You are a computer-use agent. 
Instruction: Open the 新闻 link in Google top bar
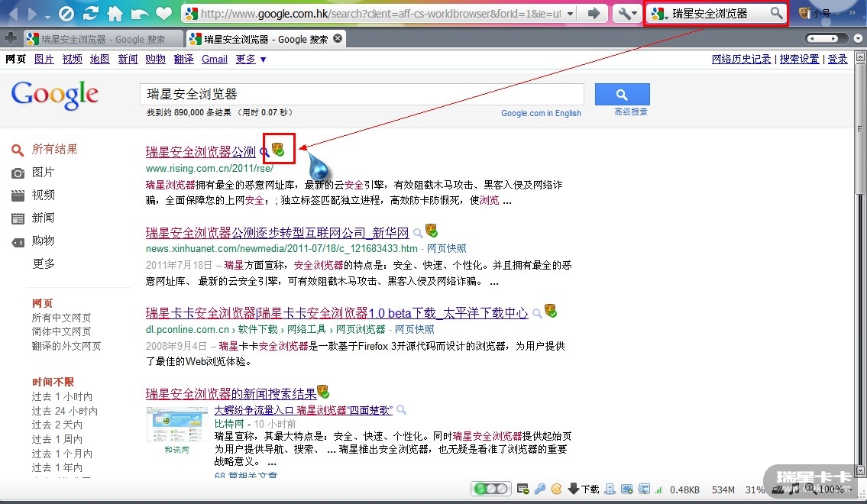(x=128, y=59)
